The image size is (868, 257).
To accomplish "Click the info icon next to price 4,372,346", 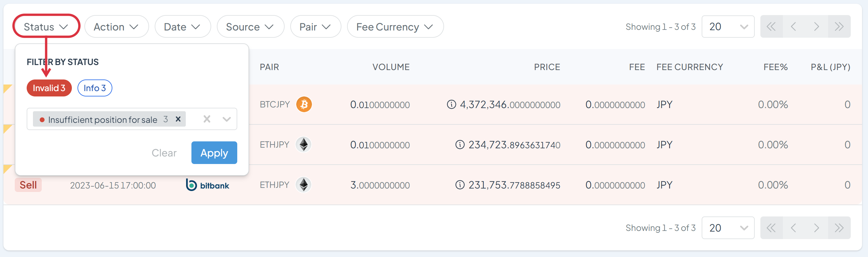I will coord(451,105).
